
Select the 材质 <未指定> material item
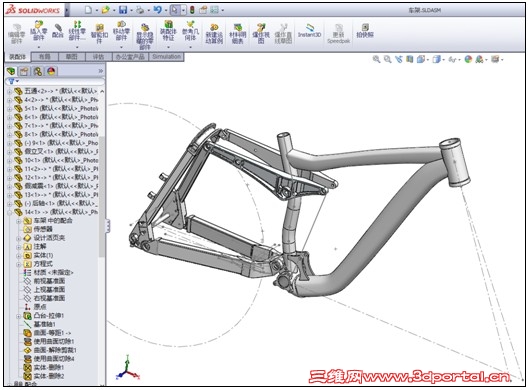click(48, 273)
